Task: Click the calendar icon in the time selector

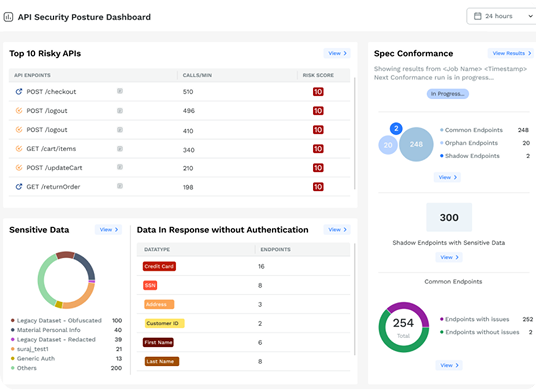Action: click(477, 16)
